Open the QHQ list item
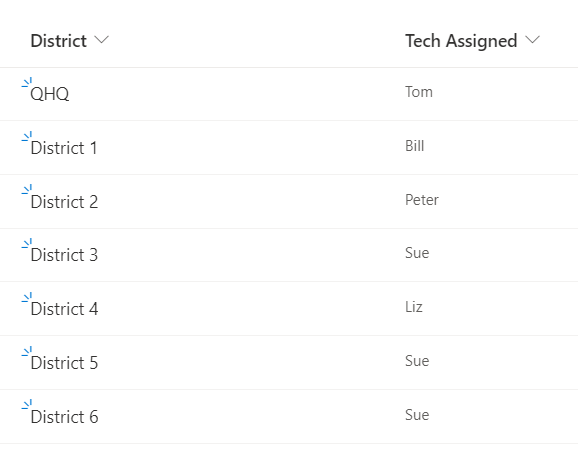 [50, 94]
